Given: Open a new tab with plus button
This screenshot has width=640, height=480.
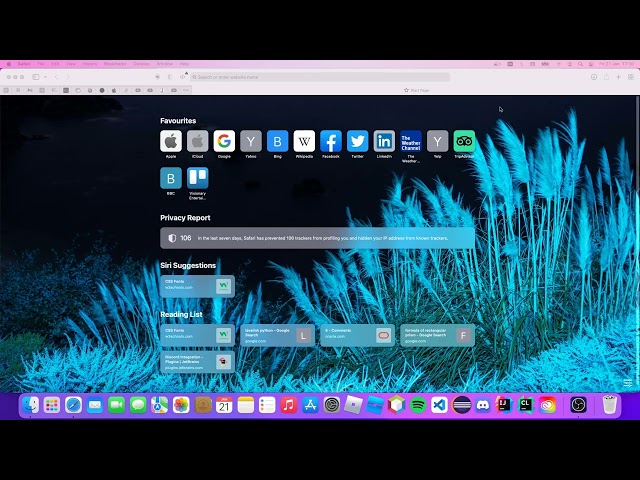Looking at the screenshot, I should [x=619, y=77].
